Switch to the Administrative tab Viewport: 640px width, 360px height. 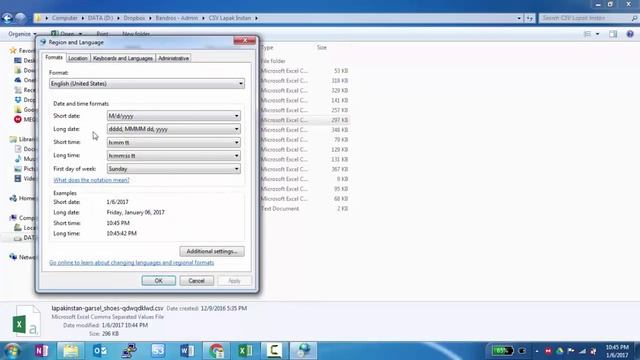173,58
